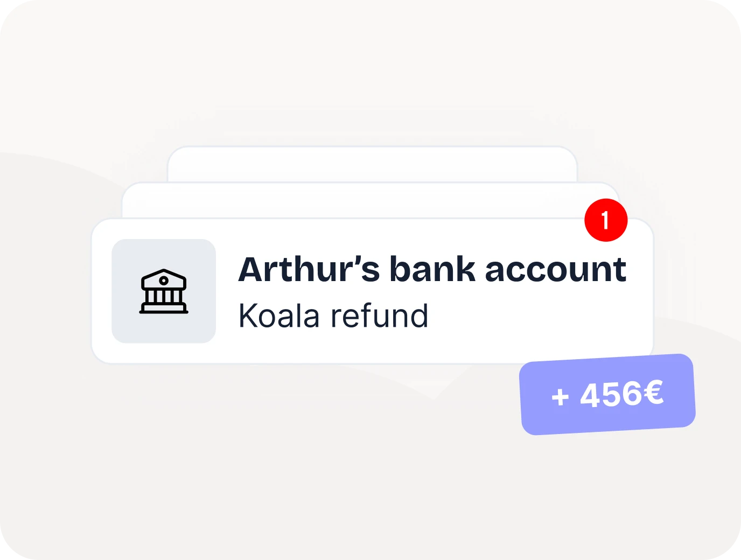This screenshot has height=560, width=741.
Task: Select the gray tile behind bank icon
Action: click(164, 291)
